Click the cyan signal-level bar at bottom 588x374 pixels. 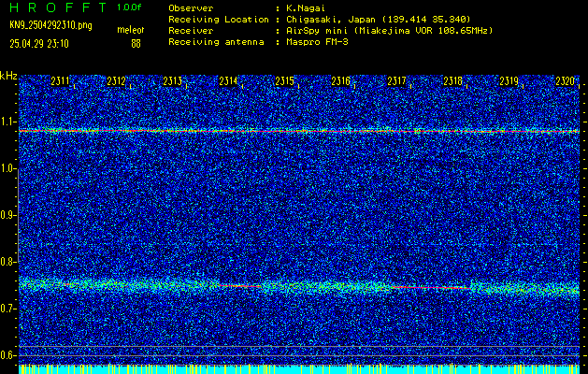(x=299, y=369)
